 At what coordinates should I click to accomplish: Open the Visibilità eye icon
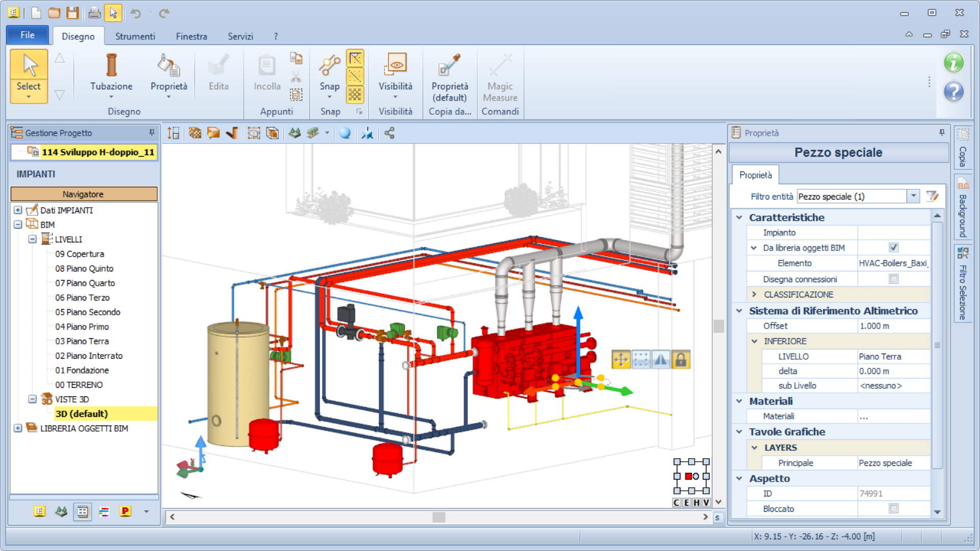[x=395, y=65]
